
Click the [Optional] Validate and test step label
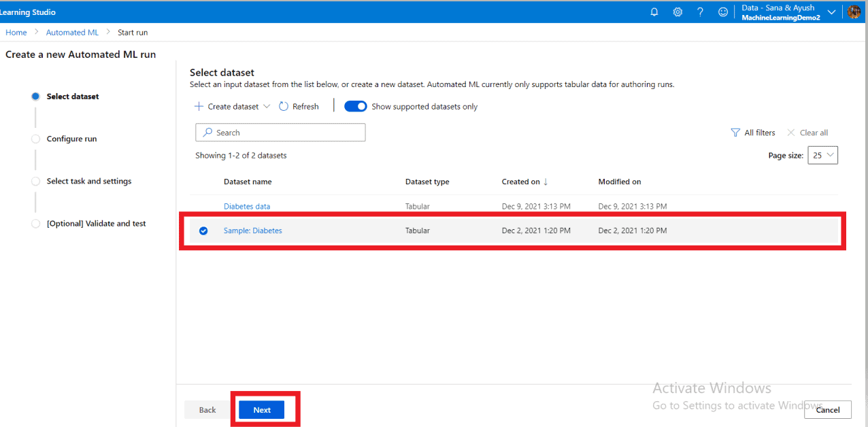tap(97, 224)
